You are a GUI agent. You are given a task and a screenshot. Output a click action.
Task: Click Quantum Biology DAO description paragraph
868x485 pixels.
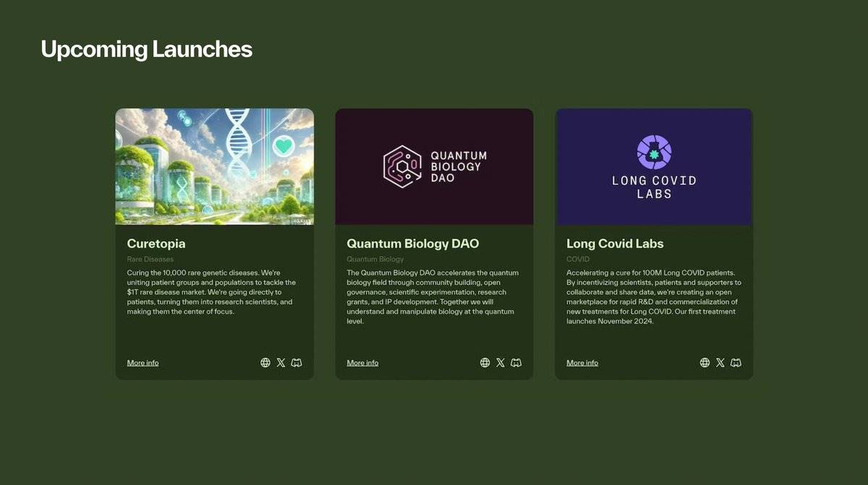click(x=433, y=297)
